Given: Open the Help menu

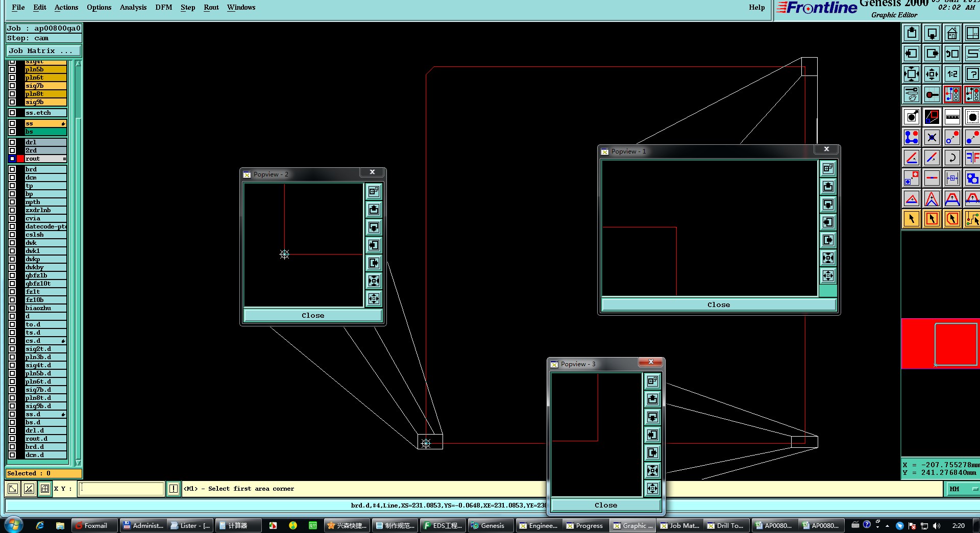Looking at the screenshot, I should [757, 7].
